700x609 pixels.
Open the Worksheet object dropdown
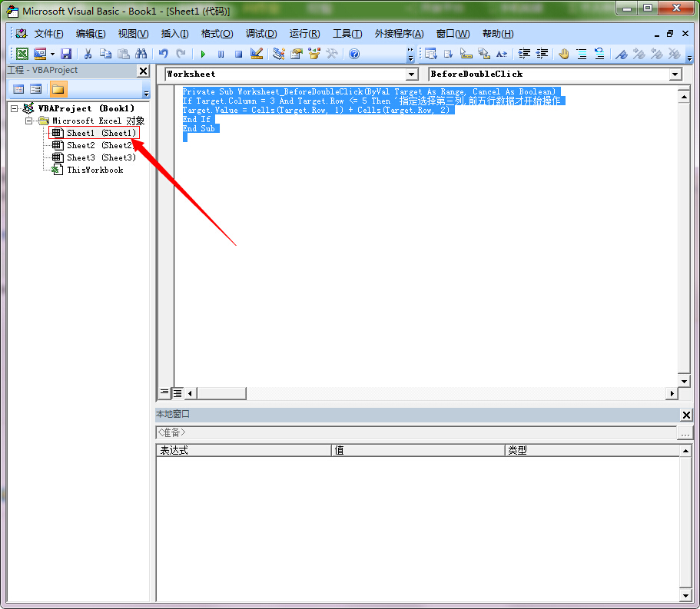[x=412, y=74]
